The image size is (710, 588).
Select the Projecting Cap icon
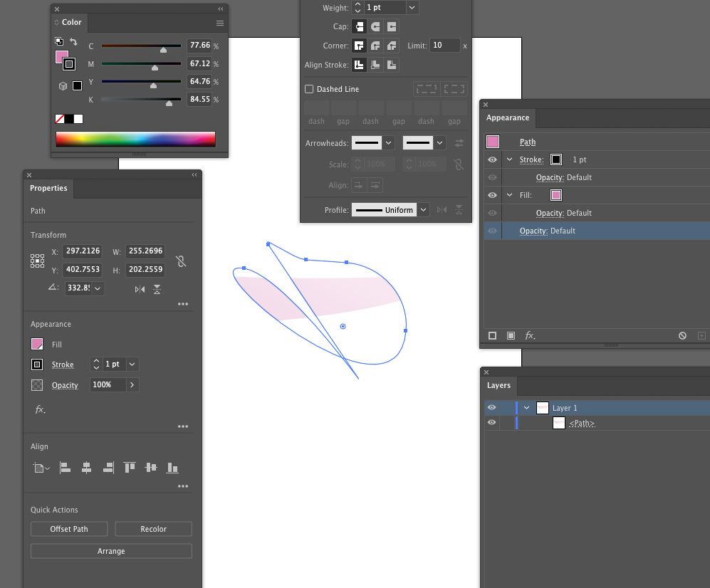(392, 27)
